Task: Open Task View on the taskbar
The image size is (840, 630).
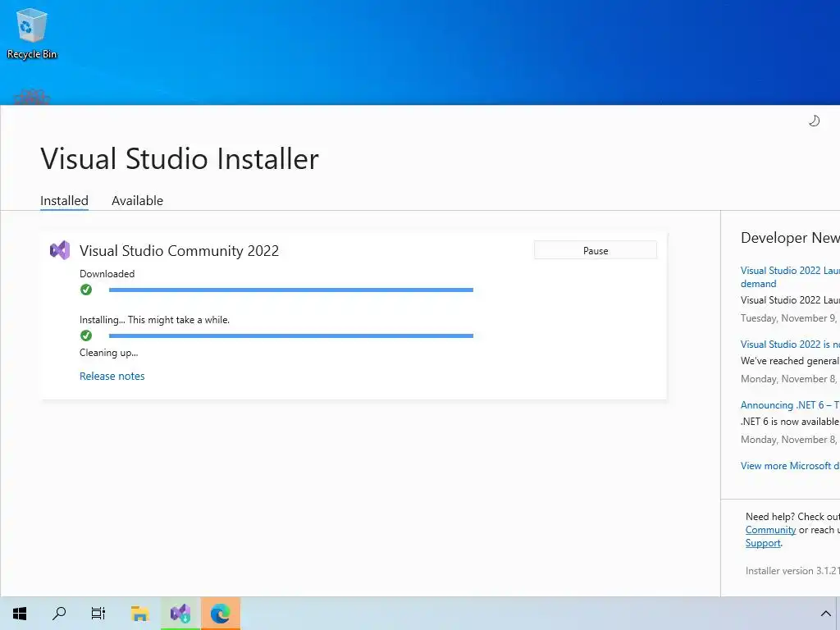Action: (98, 614)
